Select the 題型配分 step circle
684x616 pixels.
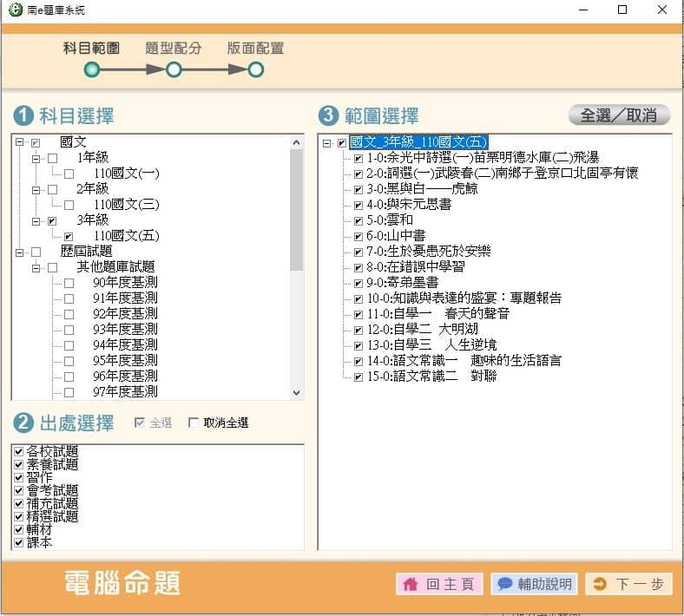pos(174,69)
